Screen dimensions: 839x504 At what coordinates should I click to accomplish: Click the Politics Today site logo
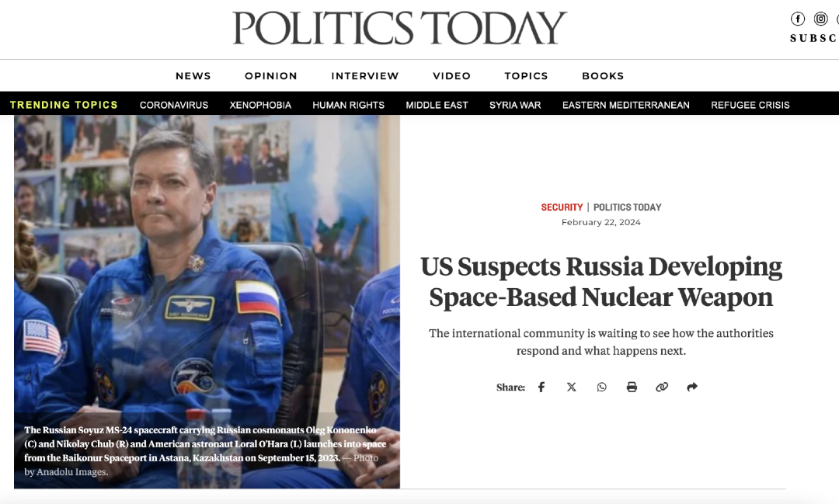tap(399, 28)
